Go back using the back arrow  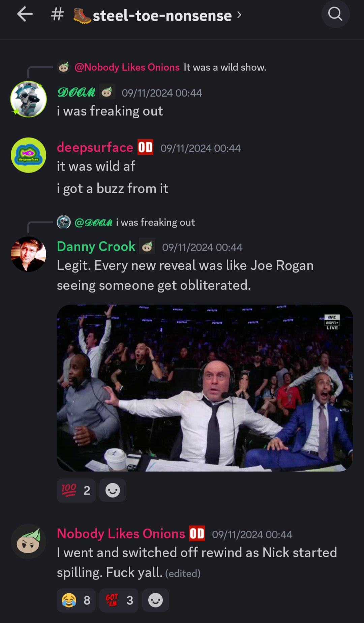[x=25, y=14]
